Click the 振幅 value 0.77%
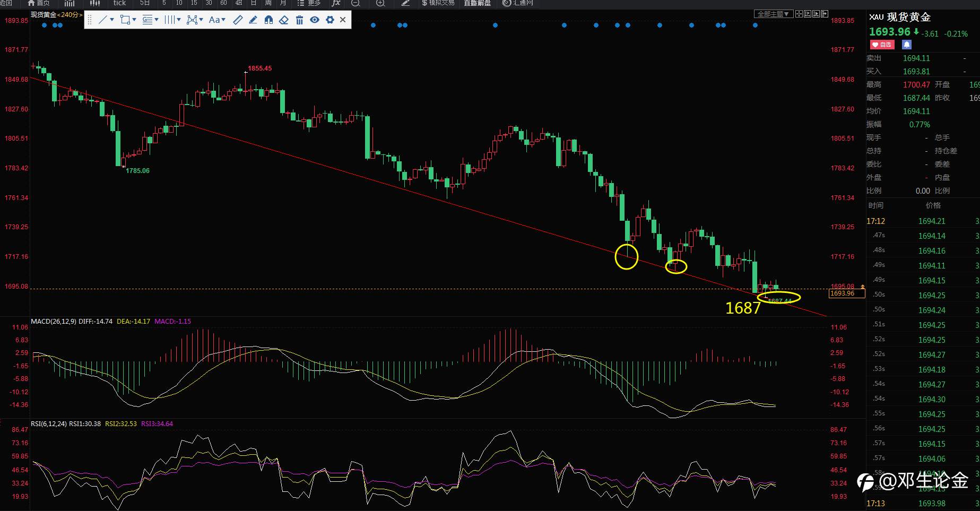The width and height of the screenshot is (980, 511). (920, 125)
